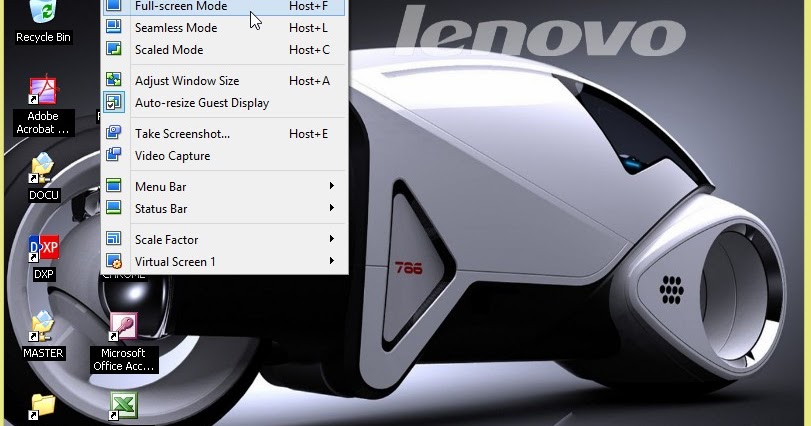Choose Seamless Mode from the menu
811x426 pixels.
pyautogui.click(x=223, y=28)
